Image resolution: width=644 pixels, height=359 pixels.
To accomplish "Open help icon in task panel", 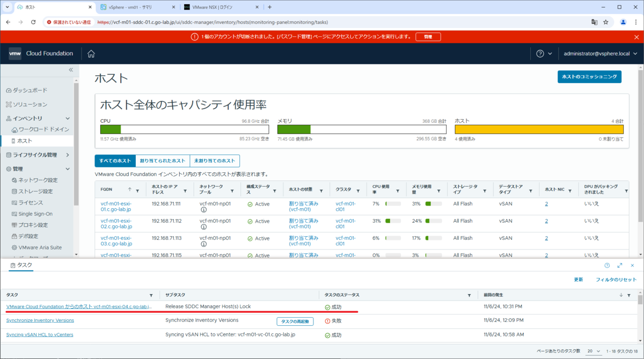I will tap(607, 266).
